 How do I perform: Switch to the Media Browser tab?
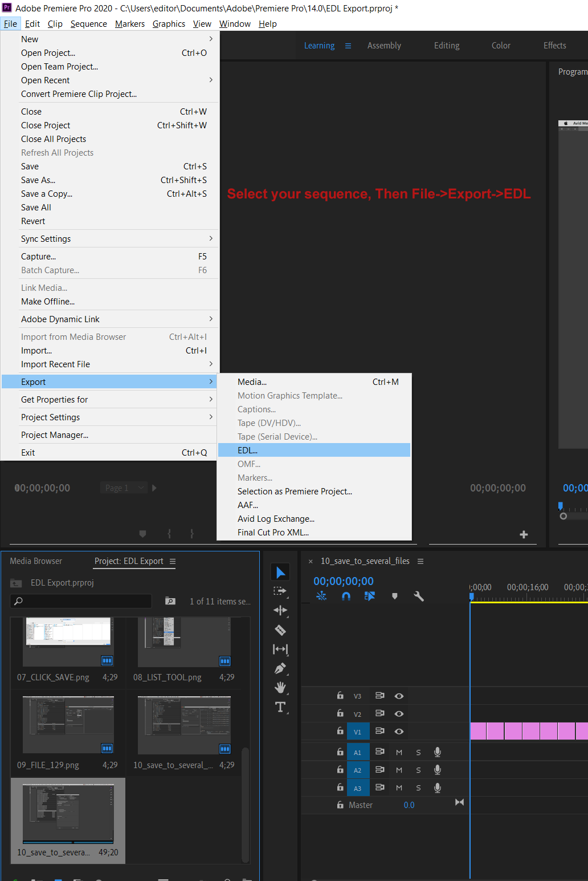pyautogui.click(x=36, y=561)
